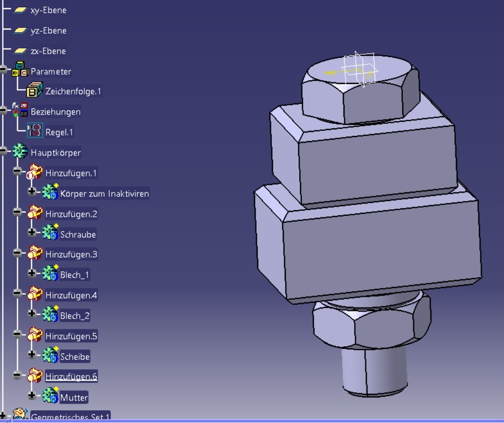
Task: Select the Blech_2 label
Action: 75,316
